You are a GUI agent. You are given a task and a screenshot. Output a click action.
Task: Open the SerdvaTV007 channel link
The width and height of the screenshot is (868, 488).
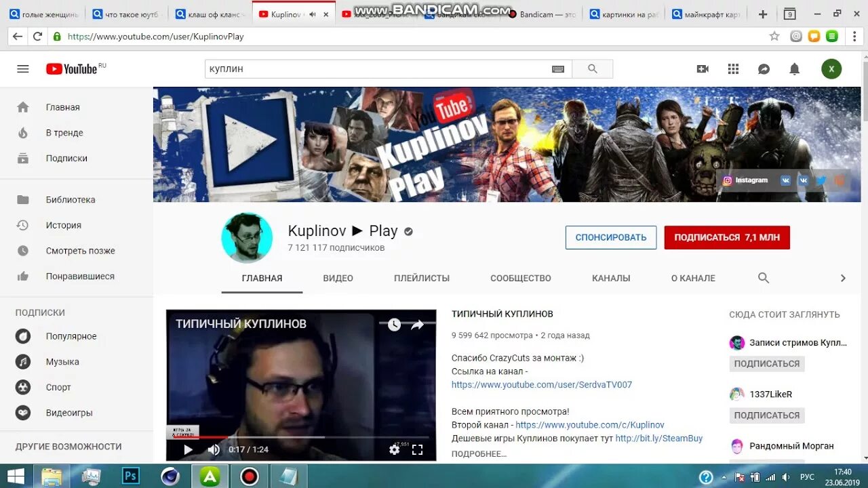click(542, 384)
